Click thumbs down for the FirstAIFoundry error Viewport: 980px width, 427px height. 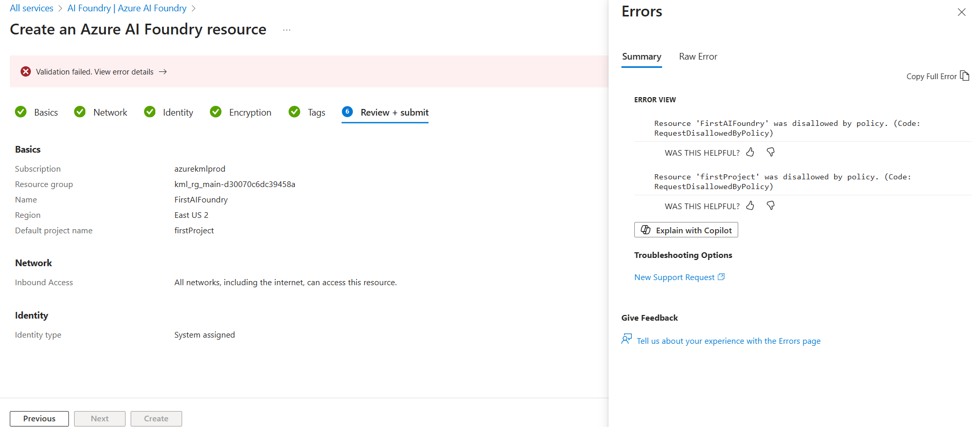tap(770, 152)
